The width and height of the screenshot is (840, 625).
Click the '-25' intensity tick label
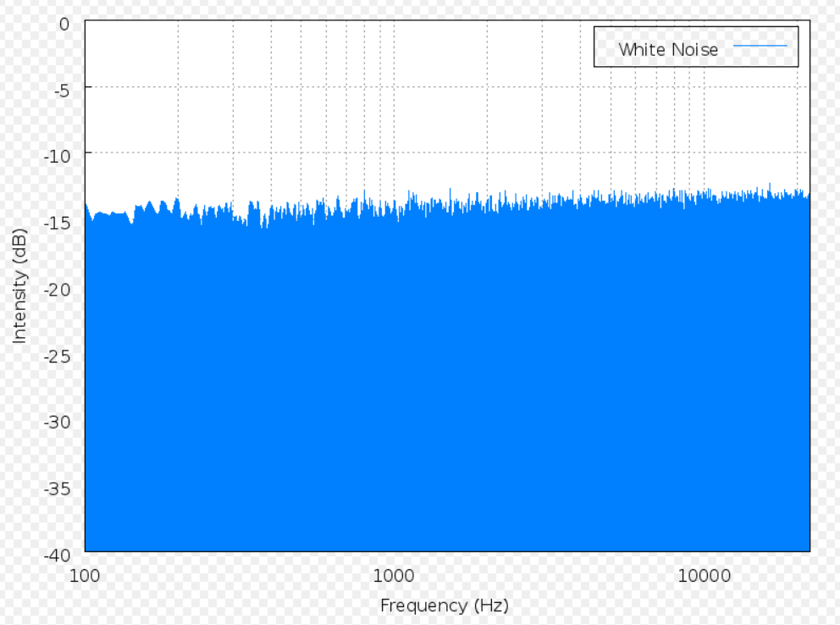pos(57,357)
